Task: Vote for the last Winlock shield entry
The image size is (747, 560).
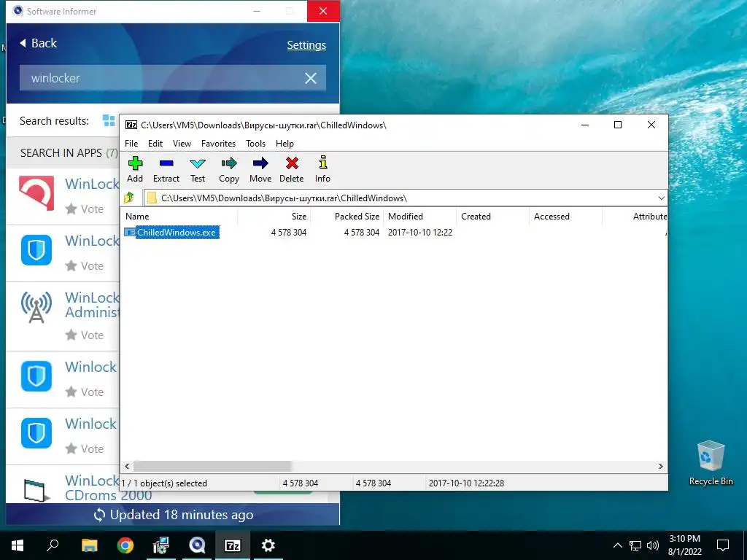Action: point(85,448)
